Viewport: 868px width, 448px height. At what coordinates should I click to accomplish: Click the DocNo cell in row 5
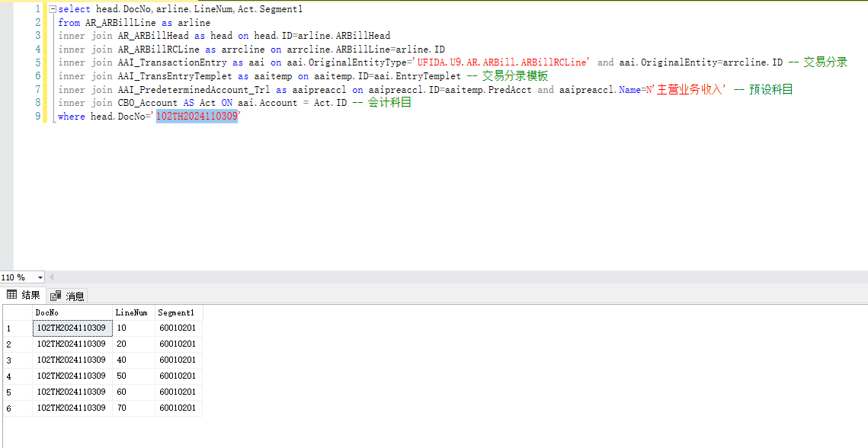(x=72, y=392)
